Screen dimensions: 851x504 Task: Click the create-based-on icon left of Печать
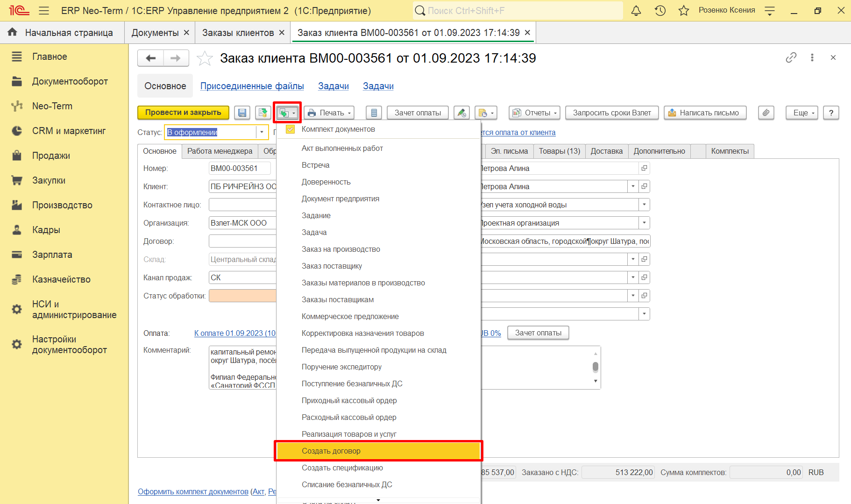287,113
